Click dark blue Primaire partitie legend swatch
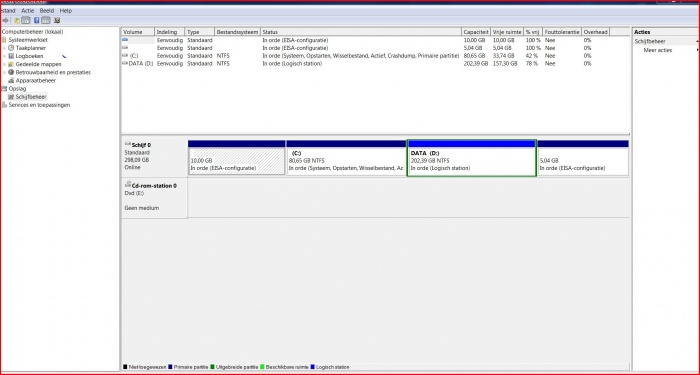This screenshot has width=700, height=375. tap(170, 367)
